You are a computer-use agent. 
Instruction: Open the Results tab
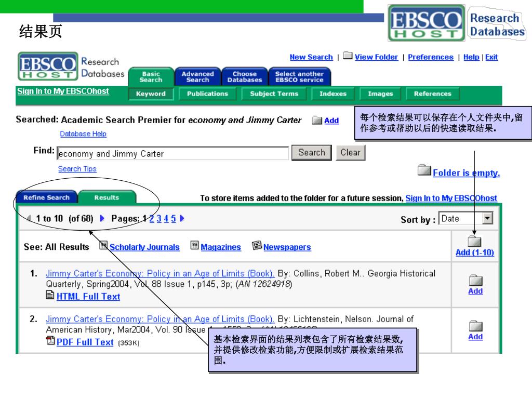pos(107,197)
